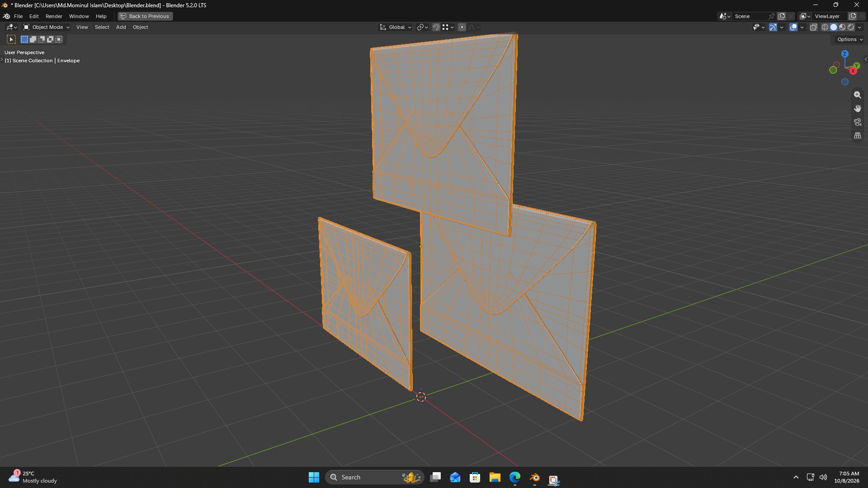Open the Render menu
This screenshot has height=488, width=868.
[x=54, y=16]
